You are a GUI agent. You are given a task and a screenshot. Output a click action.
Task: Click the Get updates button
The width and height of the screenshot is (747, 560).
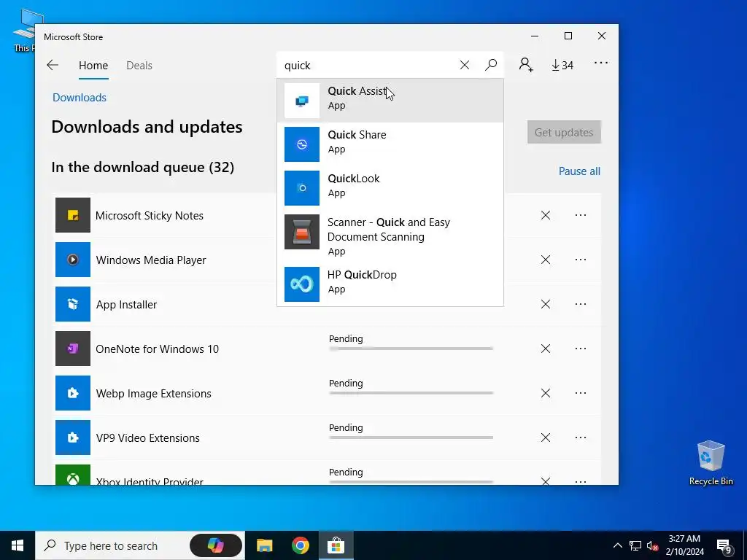pos(564,133)
